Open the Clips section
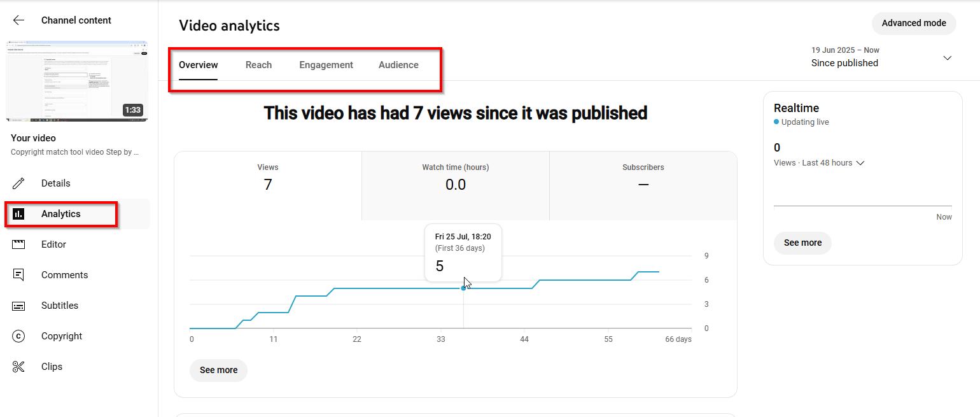980x417 pixels. (x=53, y=366)
